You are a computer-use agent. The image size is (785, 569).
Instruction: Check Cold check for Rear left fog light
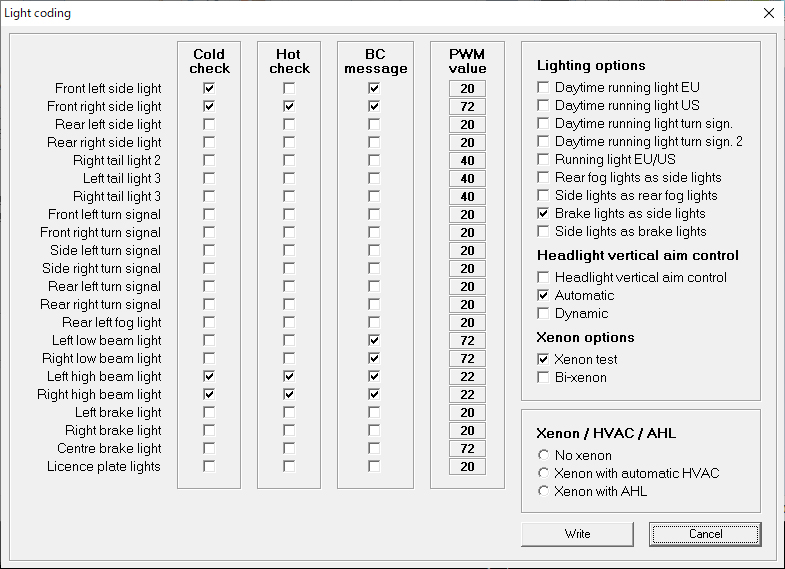209,323
